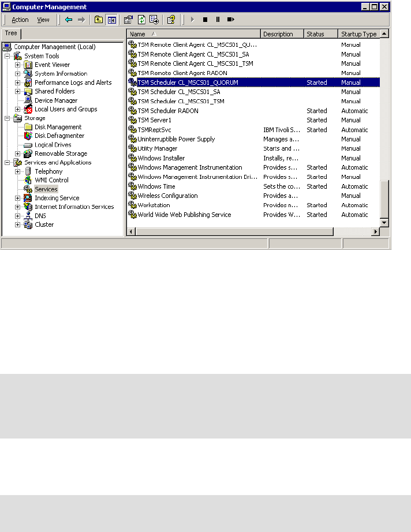Expand the DNS node
The width and height of the screenshot is (411, 532).
coord(18,216)
